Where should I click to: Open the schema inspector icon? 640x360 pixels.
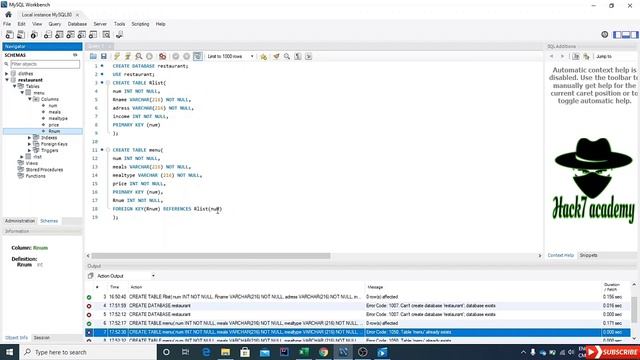(x=34, y=35)
